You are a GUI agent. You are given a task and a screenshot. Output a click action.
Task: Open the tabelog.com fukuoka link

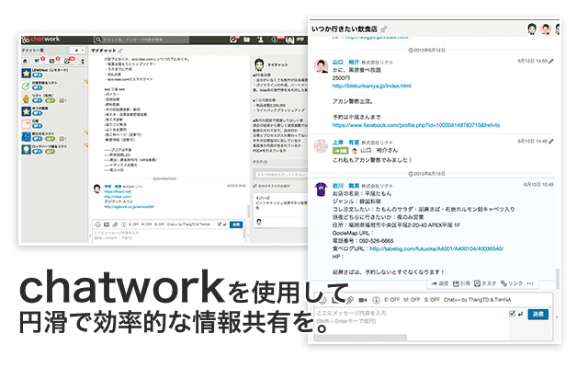pyautogui.click(x=436, y=248)
